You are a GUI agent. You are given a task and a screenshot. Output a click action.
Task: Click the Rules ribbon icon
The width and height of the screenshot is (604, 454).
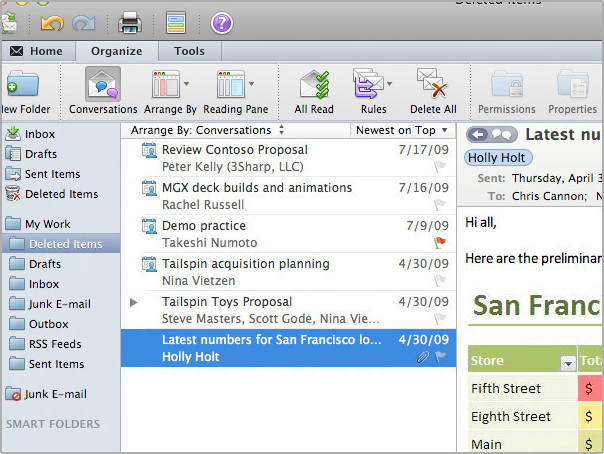point(368,83)
